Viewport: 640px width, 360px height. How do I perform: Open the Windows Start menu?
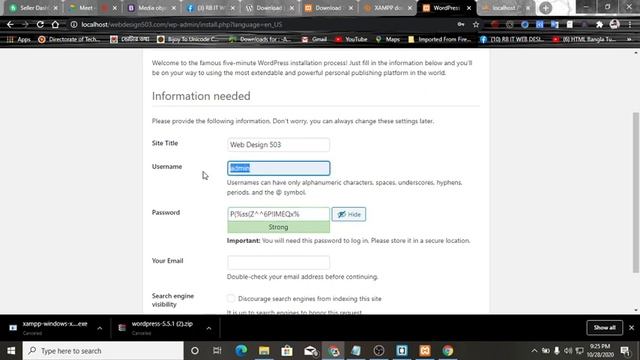click(11, 351)
